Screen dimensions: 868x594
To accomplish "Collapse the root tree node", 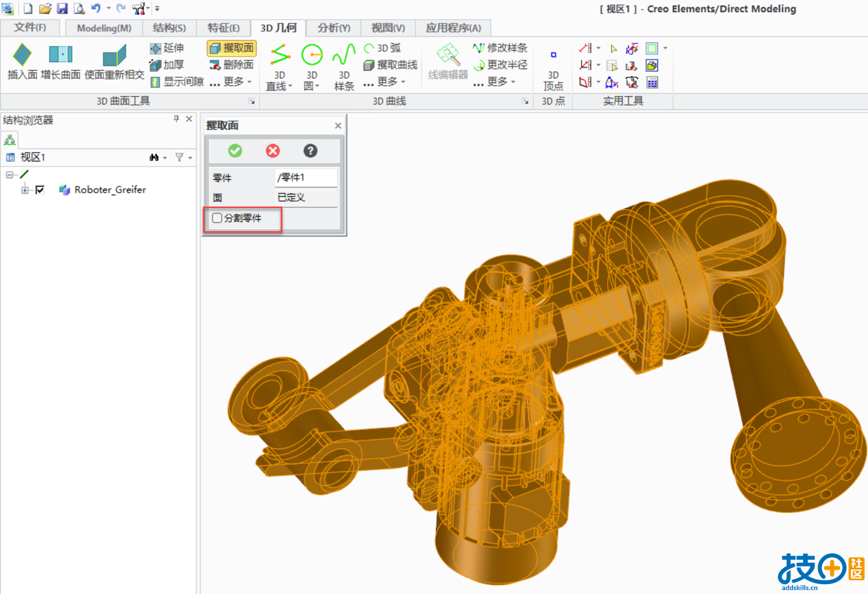I will coord(9,175).
